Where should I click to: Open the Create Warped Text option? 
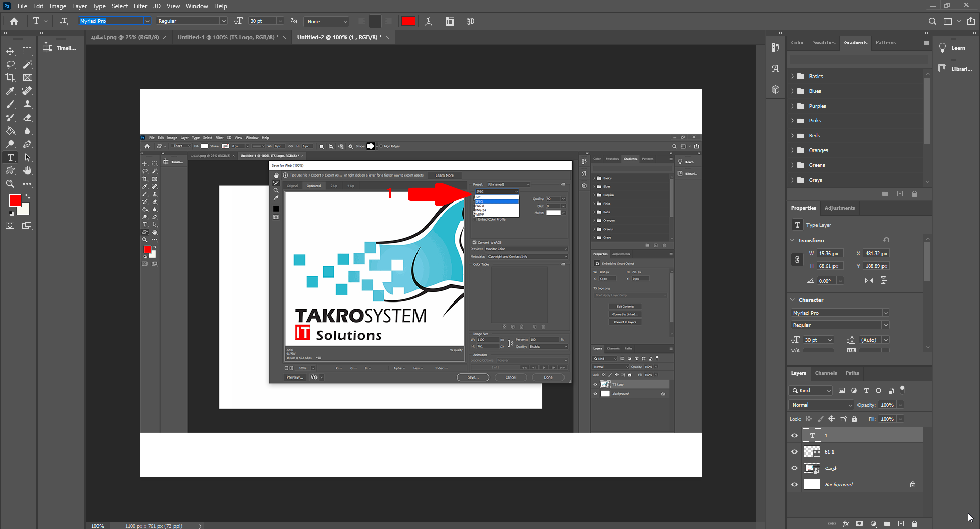click(x=429, y=21)
